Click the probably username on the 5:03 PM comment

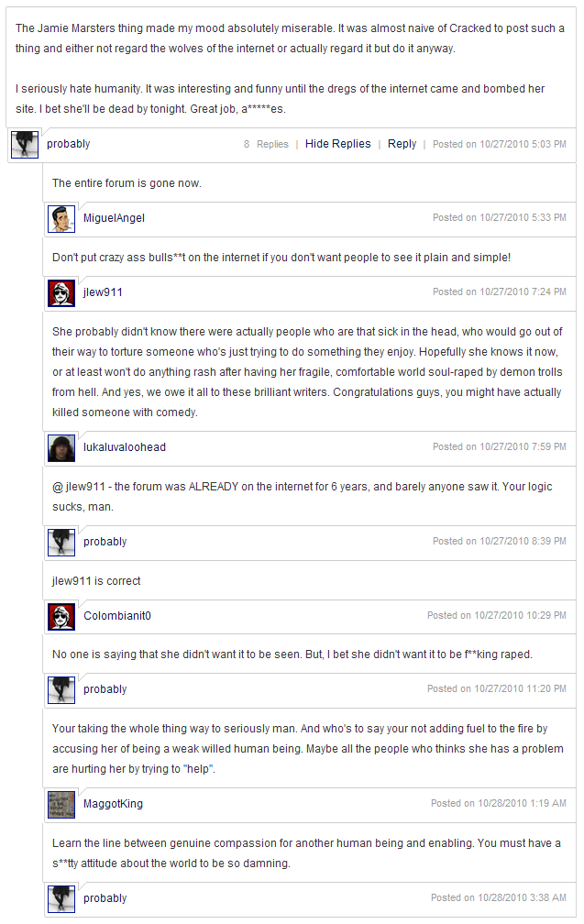pos(69,144)
